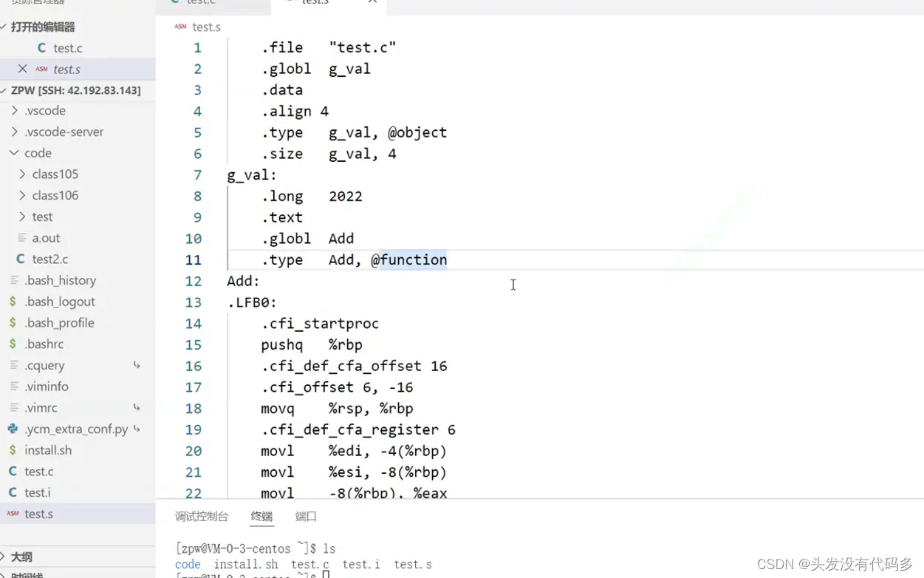Click the pushq %rbp instruction
The height and width of the screenshot is (578, 924).
312,344
